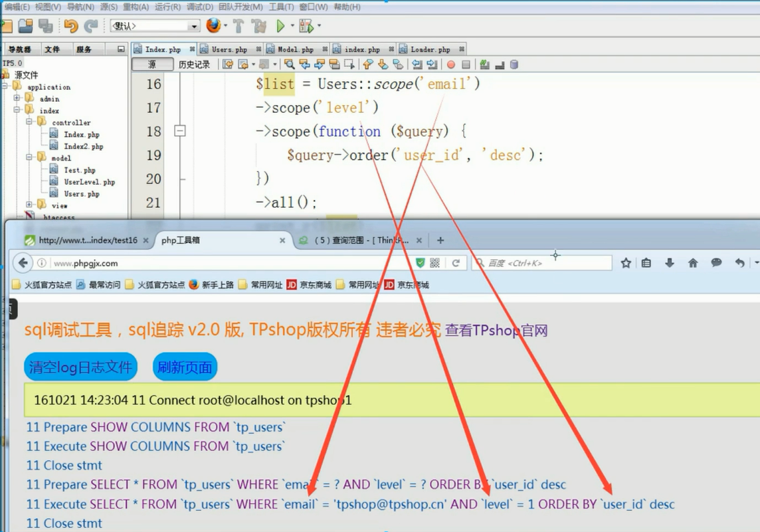Open the project configuration combo box
This screenshot has height=532, width=760.
155,26
